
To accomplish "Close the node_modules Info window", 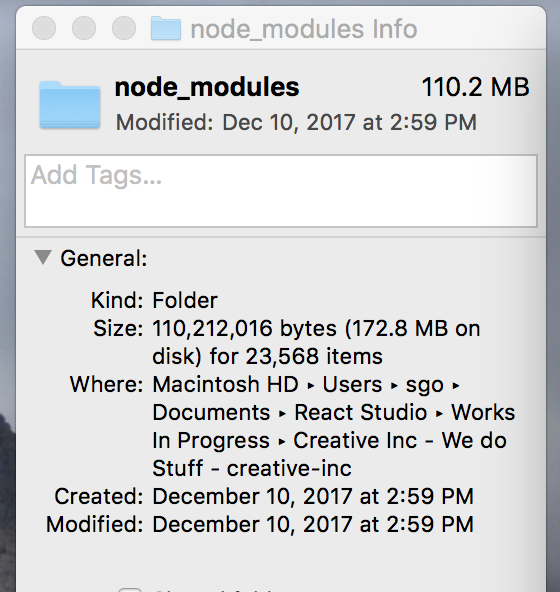I will pyautogui.click(x=44, y=28).
